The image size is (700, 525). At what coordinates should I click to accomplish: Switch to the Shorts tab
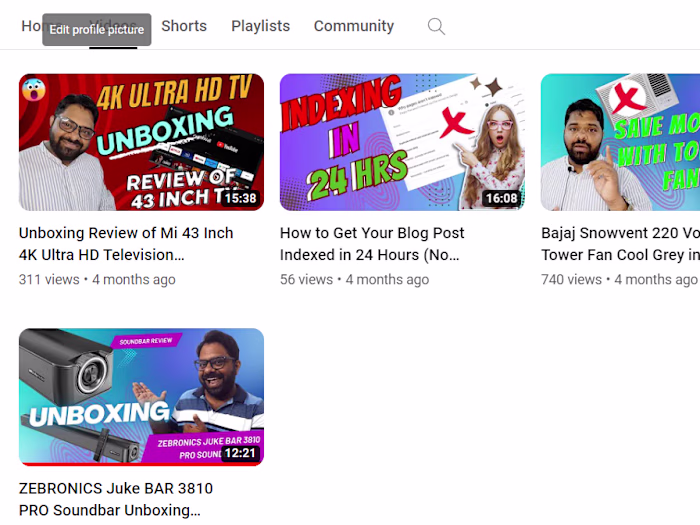click(184, 26)
